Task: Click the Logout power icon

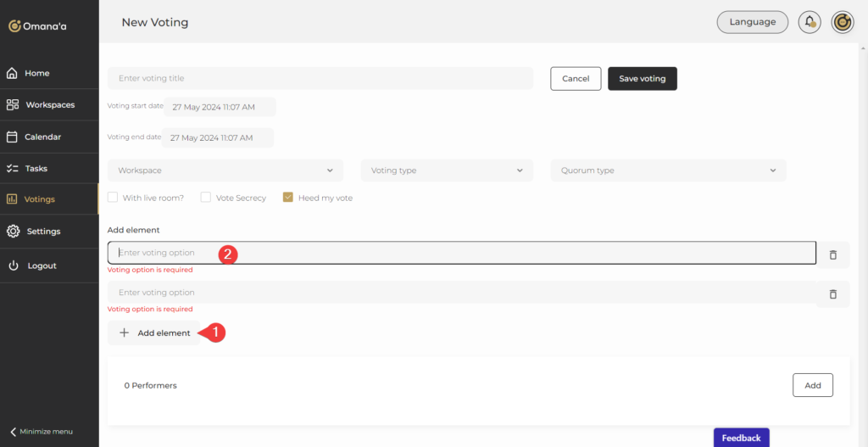Action: 13,265
